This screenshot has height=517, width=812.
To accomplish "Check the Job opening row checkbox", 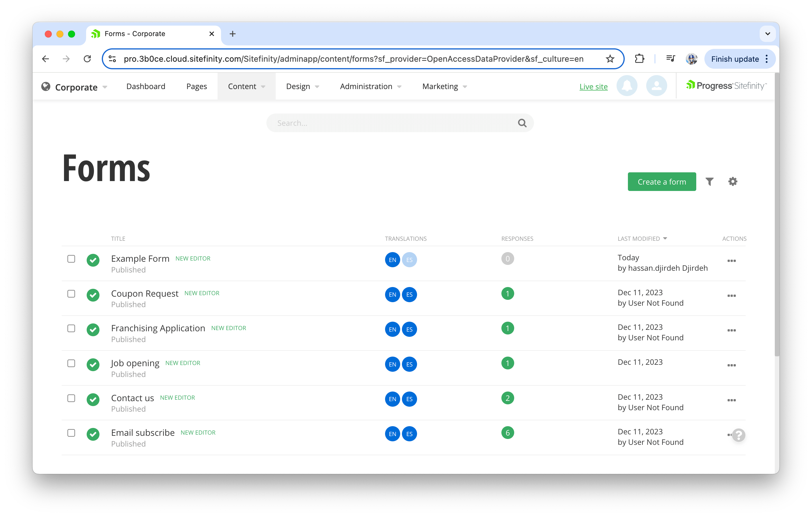I will click(71, 364).
